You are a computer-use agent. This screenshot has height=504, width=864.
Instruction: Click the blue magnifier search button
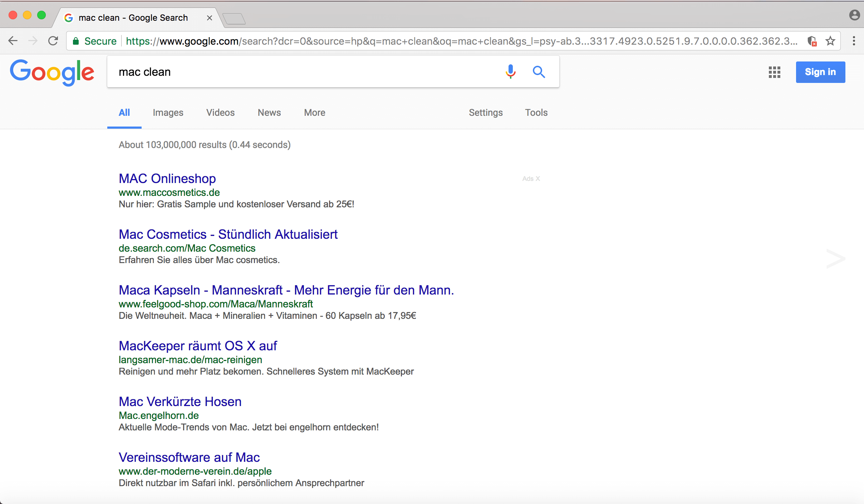[539, 72]
